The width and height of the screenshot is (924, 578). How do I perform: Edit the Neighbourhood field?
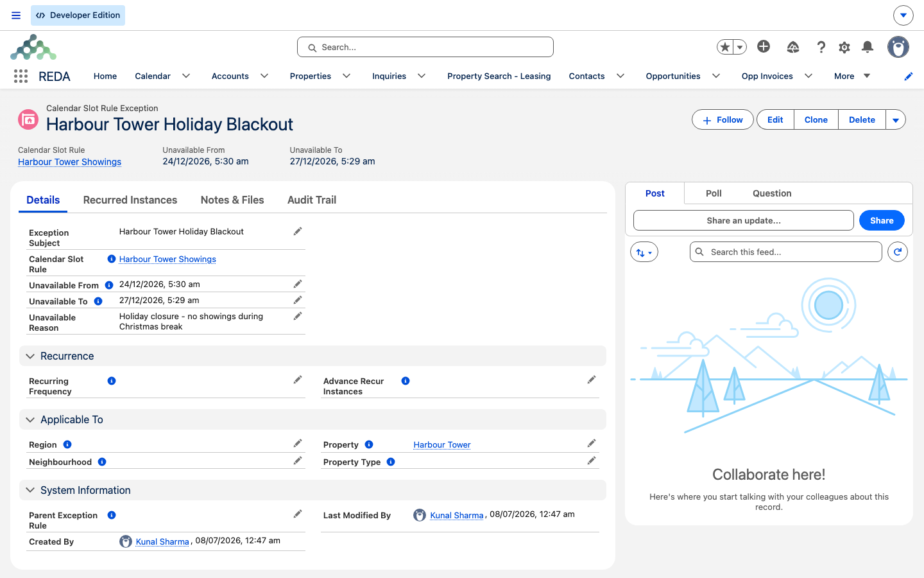pos(298,460)
